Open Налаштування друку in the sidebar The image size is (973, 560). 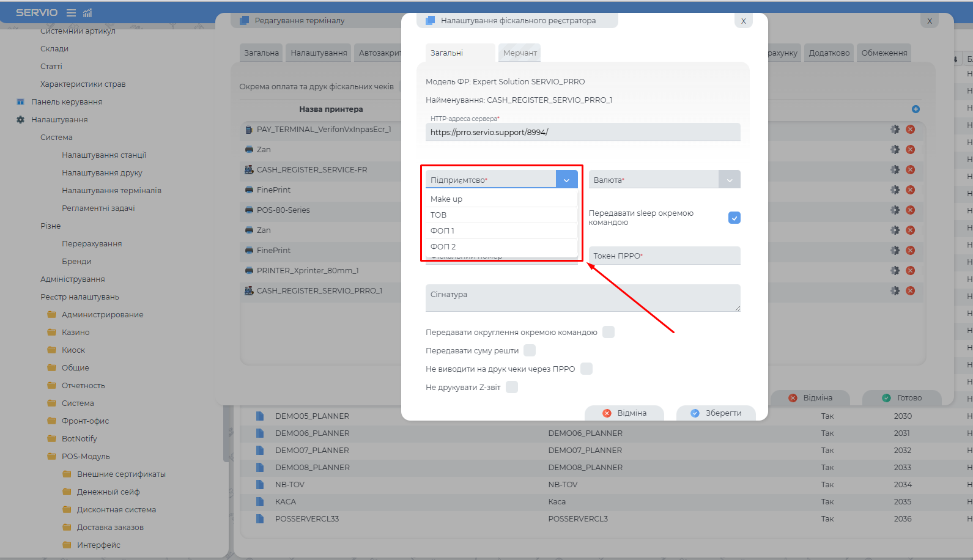(x=102, y=173)
